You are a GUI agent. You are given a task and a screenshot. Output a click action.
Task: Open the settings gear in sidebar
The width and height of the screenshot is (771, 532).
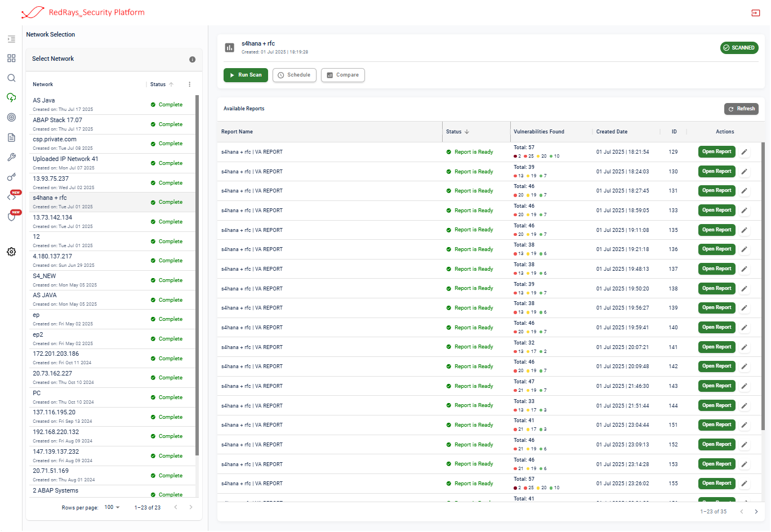click(x=11, y=252)
